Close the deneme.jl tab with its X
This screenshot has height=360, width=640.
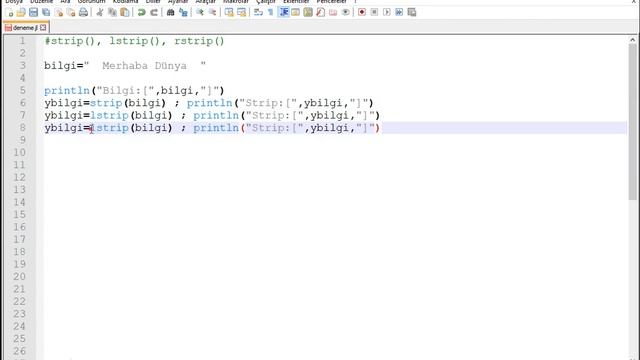[43, 28]
